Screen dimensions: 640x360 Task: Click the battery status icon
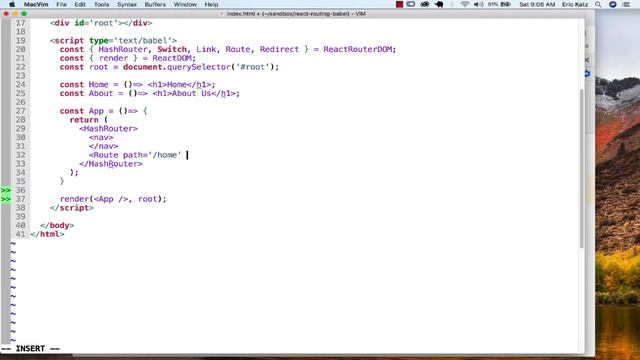505,4
